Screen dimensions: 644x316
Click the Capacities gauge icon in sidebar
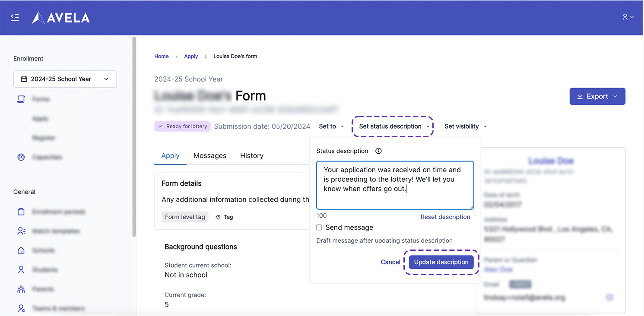coord(21,157)
